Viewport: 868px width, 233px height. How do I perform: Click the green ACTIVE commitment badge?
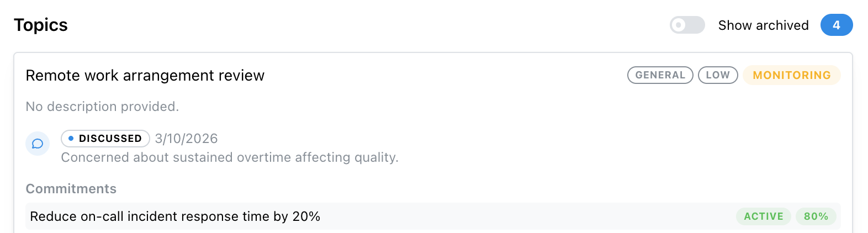(x=763, y=216)
